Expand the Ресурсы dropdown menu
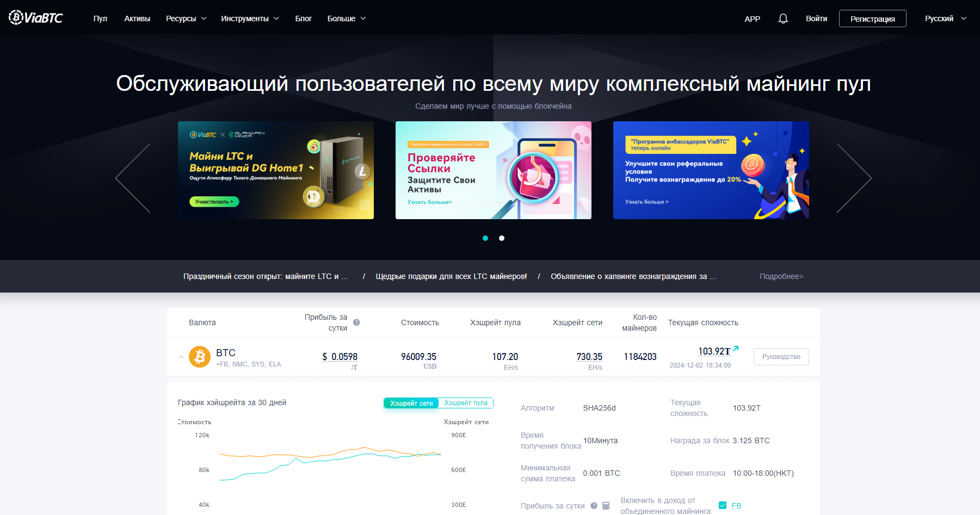This screenshot has height=515, width=980. 186,18
